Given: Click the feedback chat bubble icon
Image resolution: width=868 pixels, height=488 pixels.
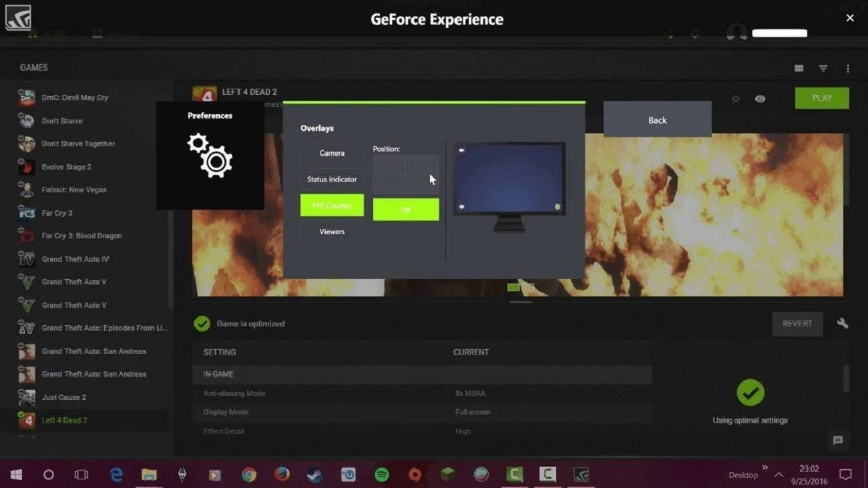Looking at the screenshot, I should tap(838, 441).
